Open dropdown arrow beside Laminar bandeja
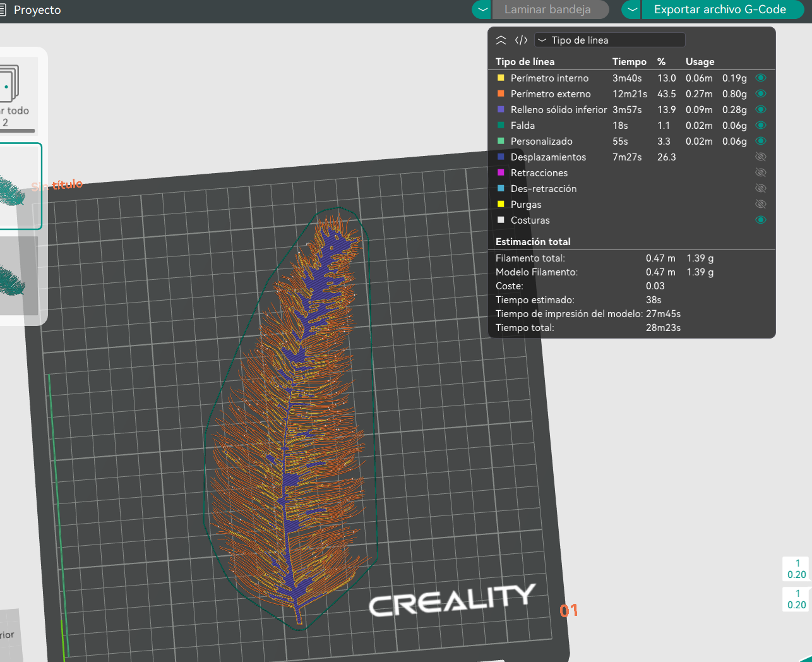 482,9
